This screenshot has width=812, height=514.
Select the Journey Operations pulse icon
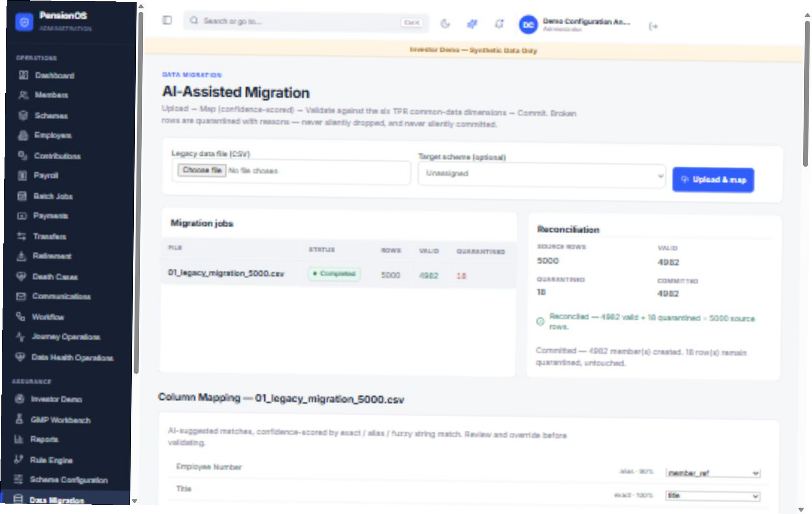[20, 337]
